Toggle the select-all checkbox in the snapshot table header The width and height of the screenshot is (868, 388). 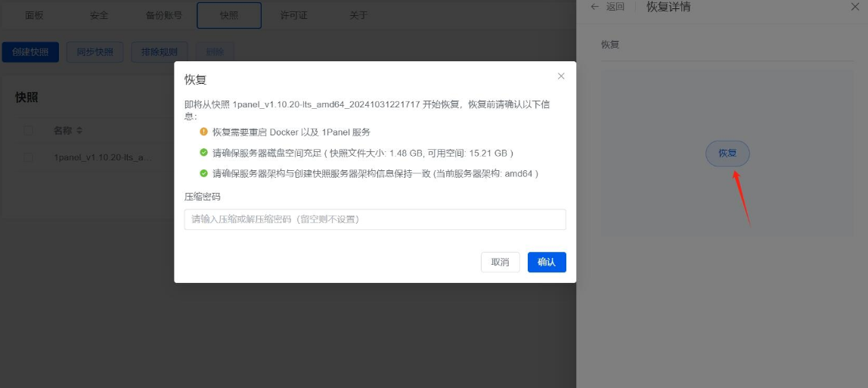coord(29,131)
